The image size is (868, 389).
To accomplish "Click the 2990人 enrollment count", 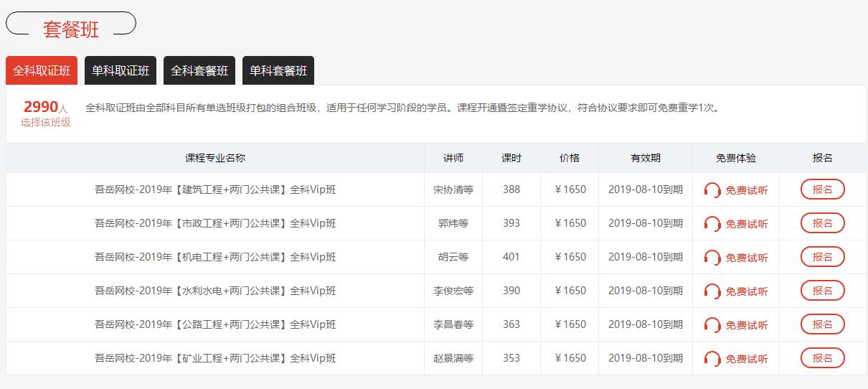I will point(46,107).
